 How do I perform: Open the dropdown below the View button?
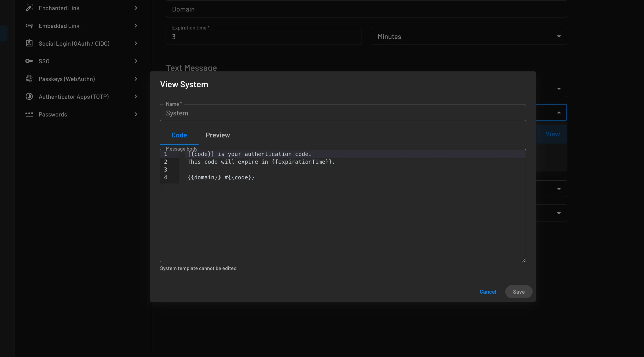[559, 189]
